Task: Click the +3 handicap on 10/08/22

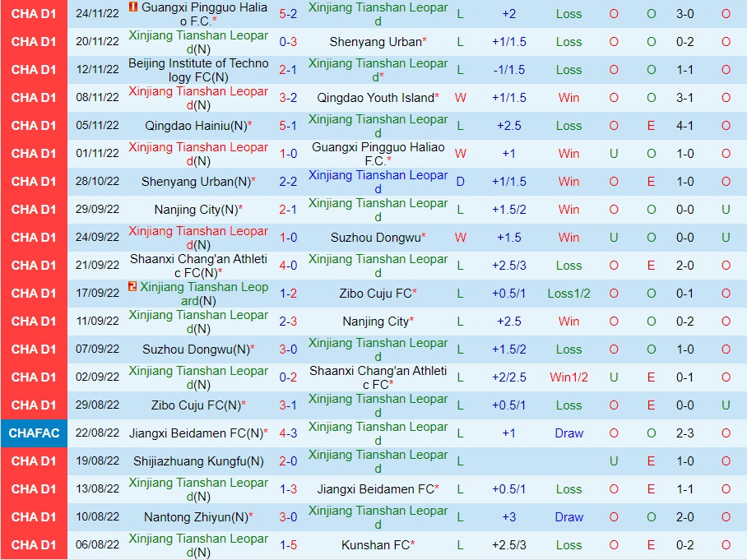Action: (x=508, y=517)
